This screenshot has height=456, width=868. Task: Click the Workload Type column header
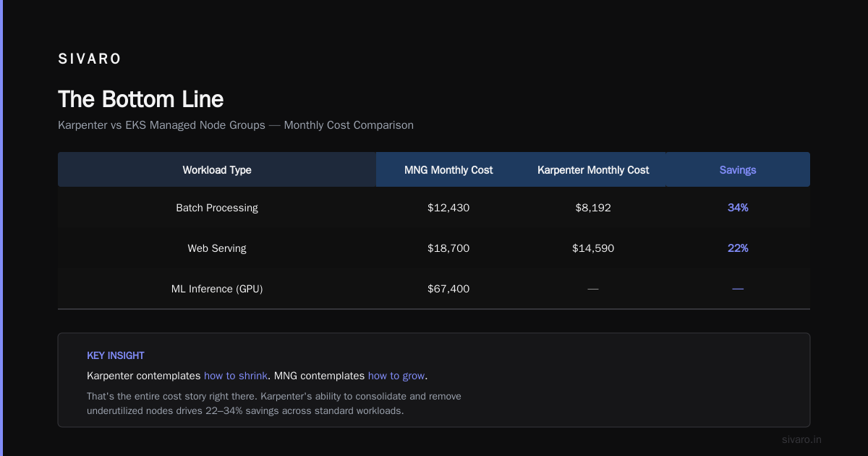pos(217,170)
